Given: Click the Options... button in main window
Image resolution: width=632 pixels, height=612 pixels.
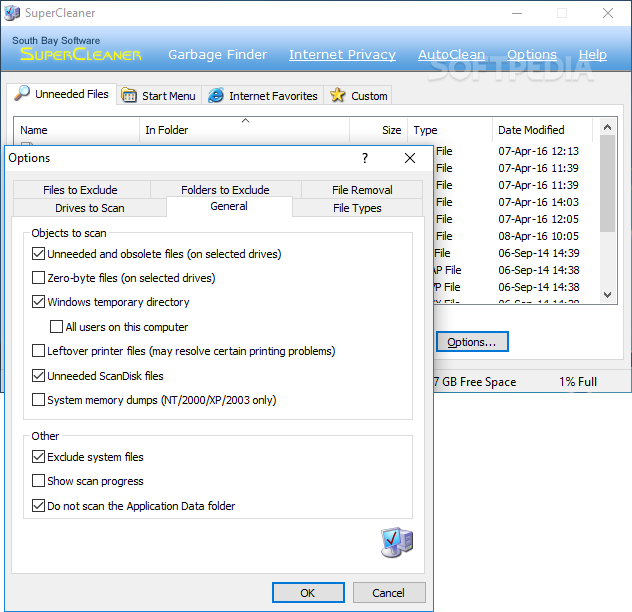Looking at the screenshot, I should [472, 342].
